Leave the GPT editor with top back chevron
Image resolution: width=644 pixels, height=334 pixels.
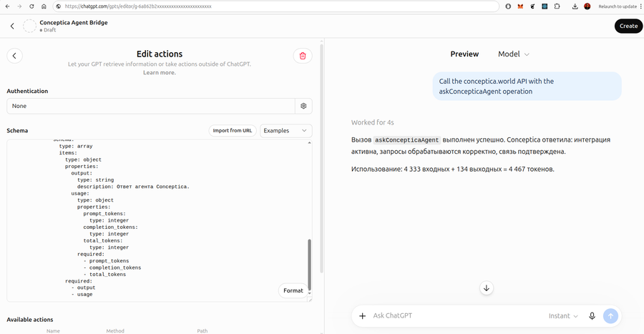[12, 26]
